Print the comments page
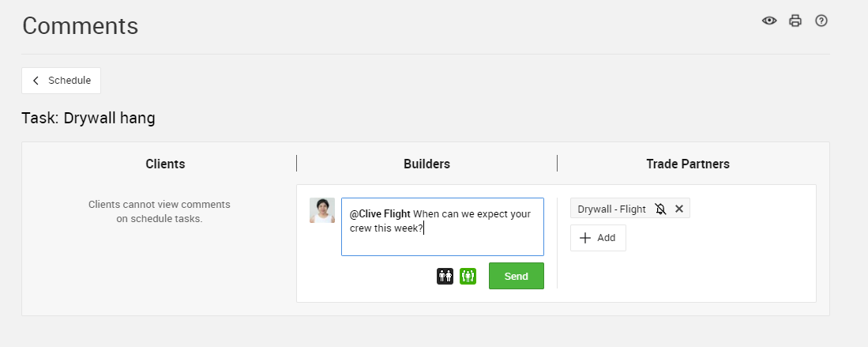Image resolution: width=868 pixels, height=347 pixels. point(795,21)
